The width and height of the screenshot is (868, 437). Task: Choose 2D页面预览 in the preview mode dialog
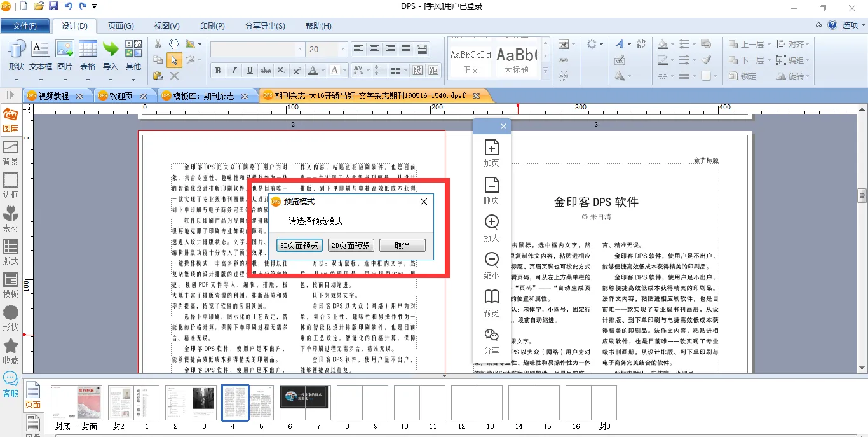point(351,246)
